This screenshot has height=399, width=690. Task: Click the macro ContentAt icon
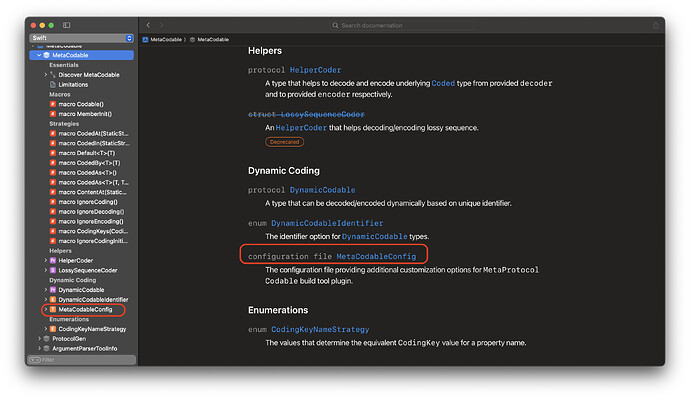(x=53, y=192)
